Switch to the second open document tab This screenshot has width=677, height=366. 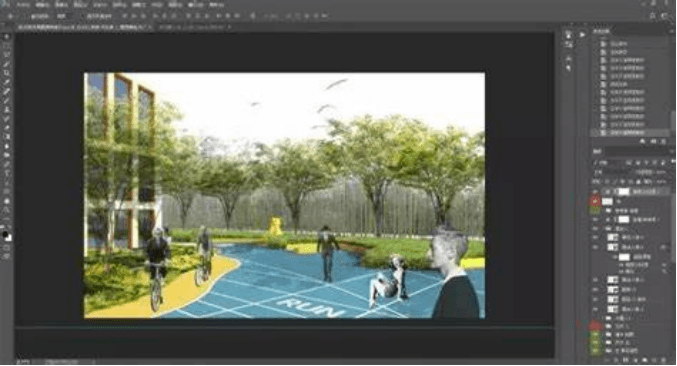(194, 27)
